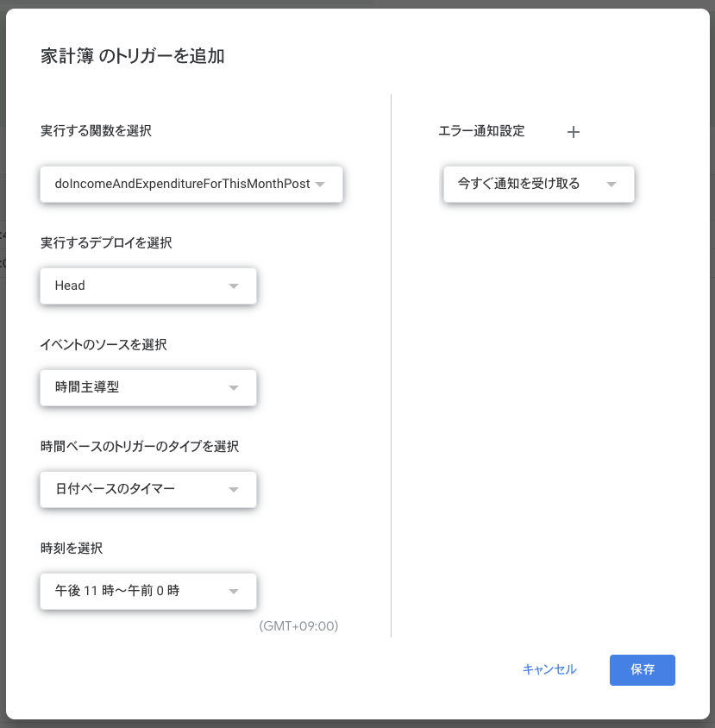Click the 実行する関数を選択 label
The width and height of the screenshot is (715, 728).
(96, 131)
